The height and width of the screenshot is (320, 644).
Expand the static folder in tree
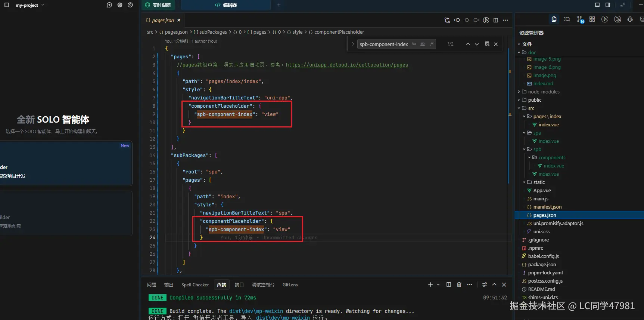tap(539, 182)
